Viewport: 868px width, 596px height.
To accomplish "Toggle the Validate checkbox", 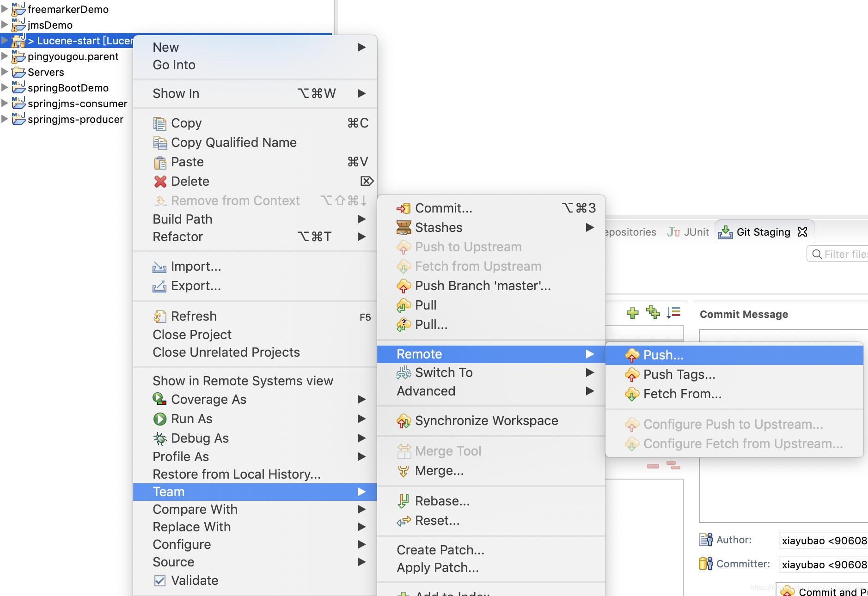I will [159, 581].
